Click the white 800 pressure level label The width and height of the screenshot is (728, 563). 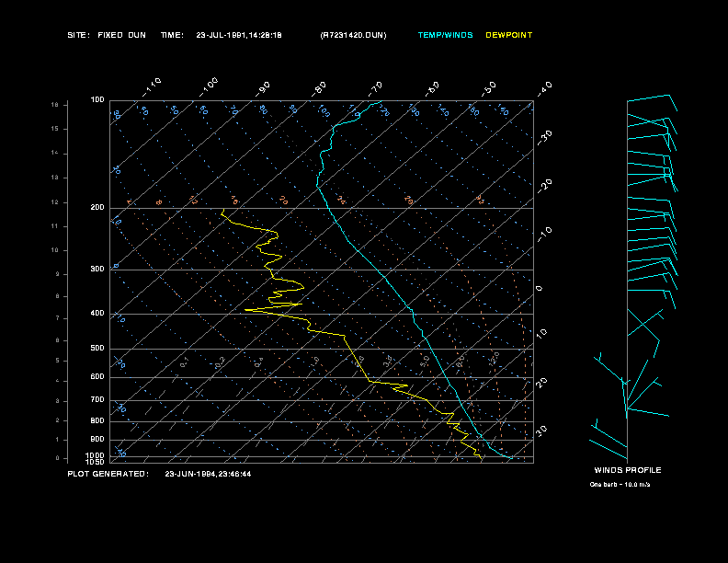click(x=97, y=420)
